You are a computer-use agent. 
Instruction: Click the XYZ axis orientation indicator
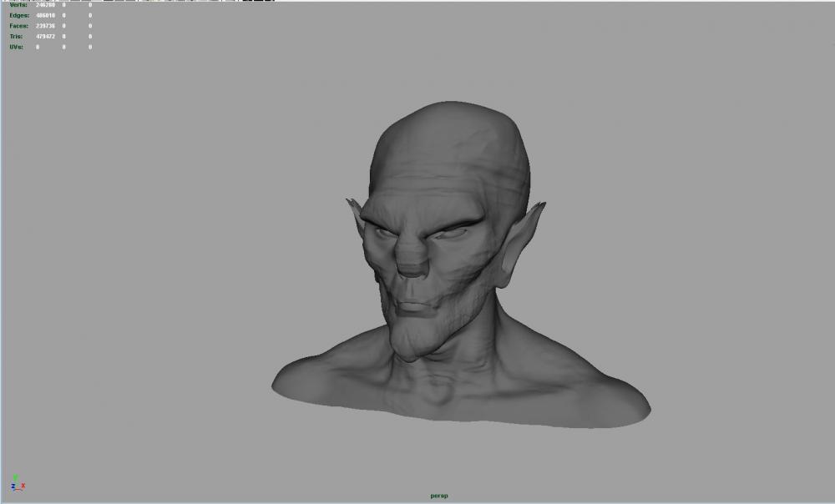point(18,482)
